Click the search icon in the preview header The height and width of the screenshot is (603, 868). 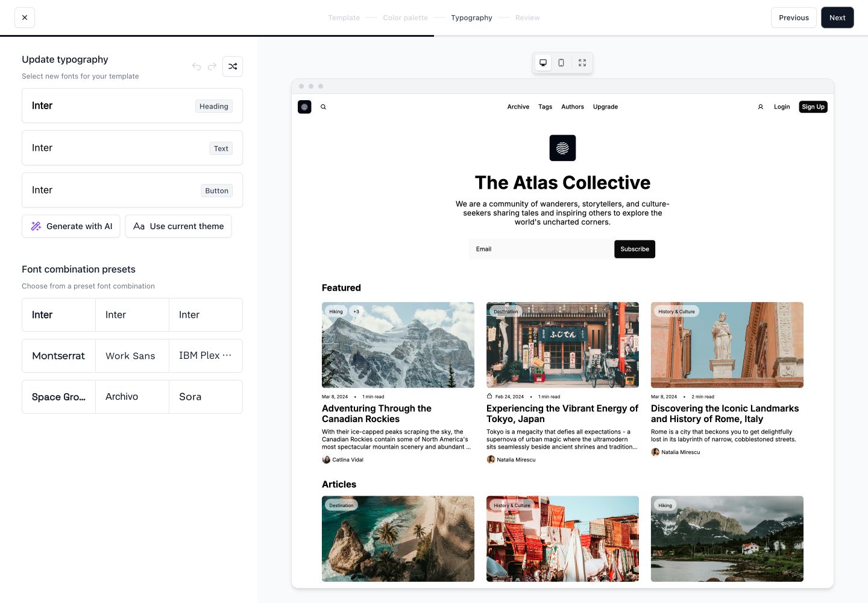coord(323,107)
